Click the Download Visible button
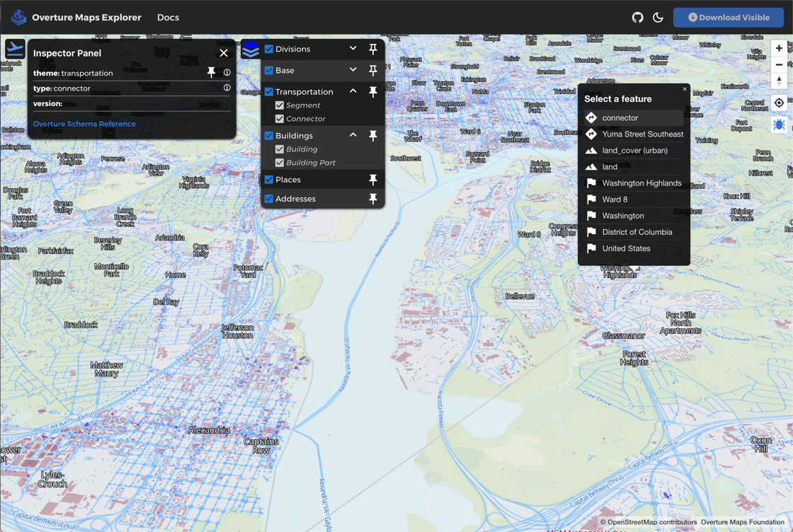The width and height of the screenshot is (793, 532). point(729,17)
